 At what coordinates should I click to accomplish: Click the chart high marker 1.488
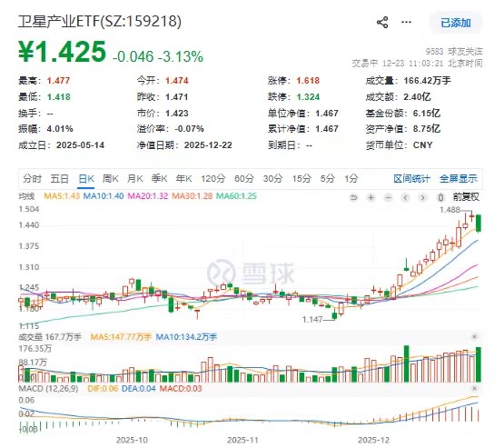[450, 210]
